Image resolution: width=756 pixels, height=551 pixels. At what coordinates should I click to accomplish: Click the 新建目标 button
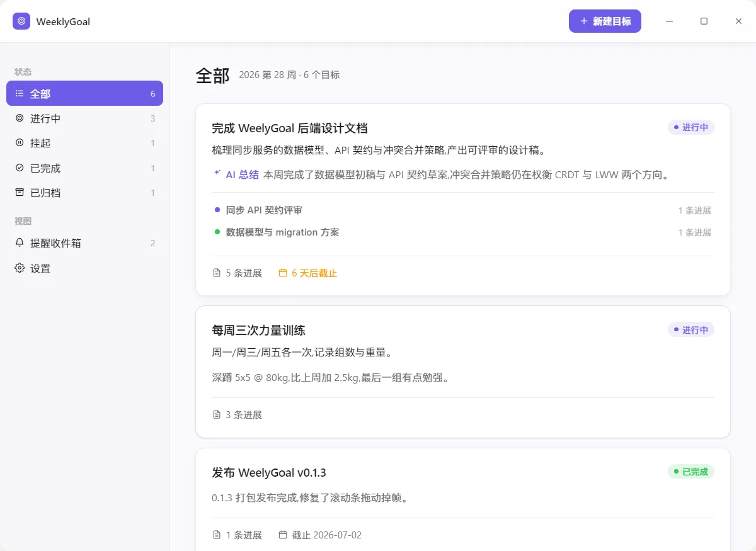[605, 21]
